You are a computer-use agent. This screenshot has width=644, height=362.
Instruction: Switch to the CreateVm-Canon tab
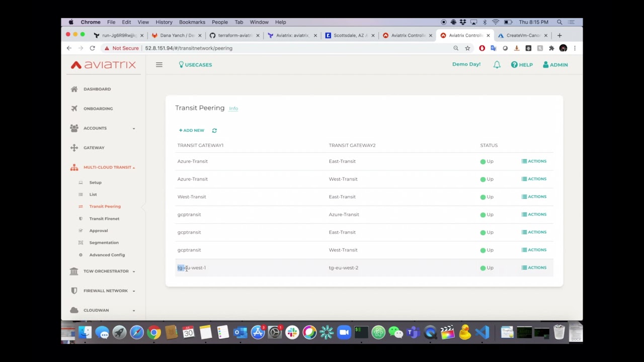(x=523, y=35)
